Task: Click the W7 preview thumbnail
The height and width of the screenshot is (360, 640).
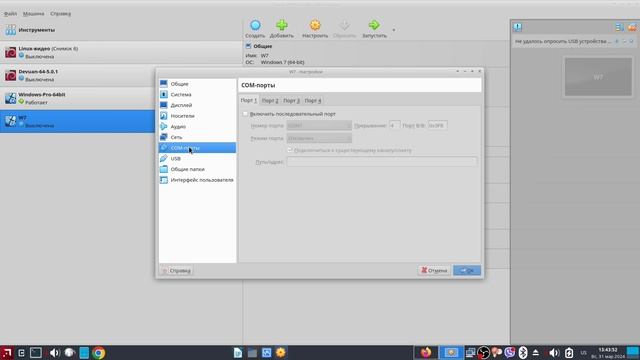Action: 598,77
